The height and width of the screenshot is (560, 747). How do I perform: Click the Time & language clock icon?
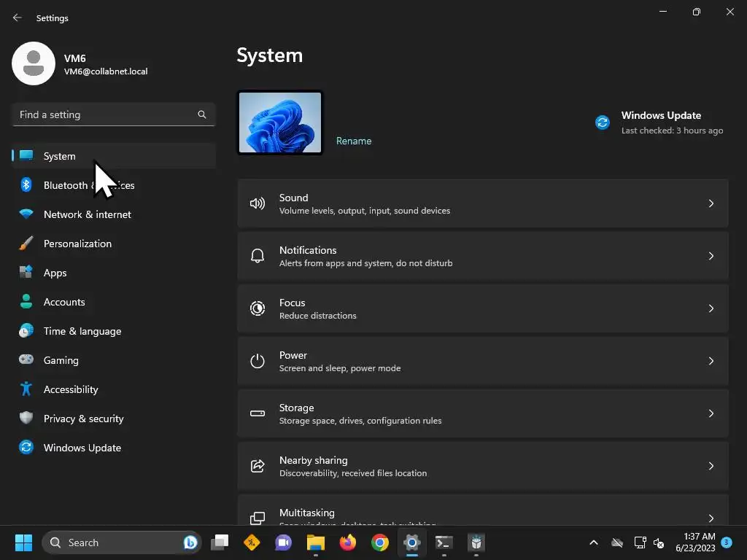(x=26, y=330)
